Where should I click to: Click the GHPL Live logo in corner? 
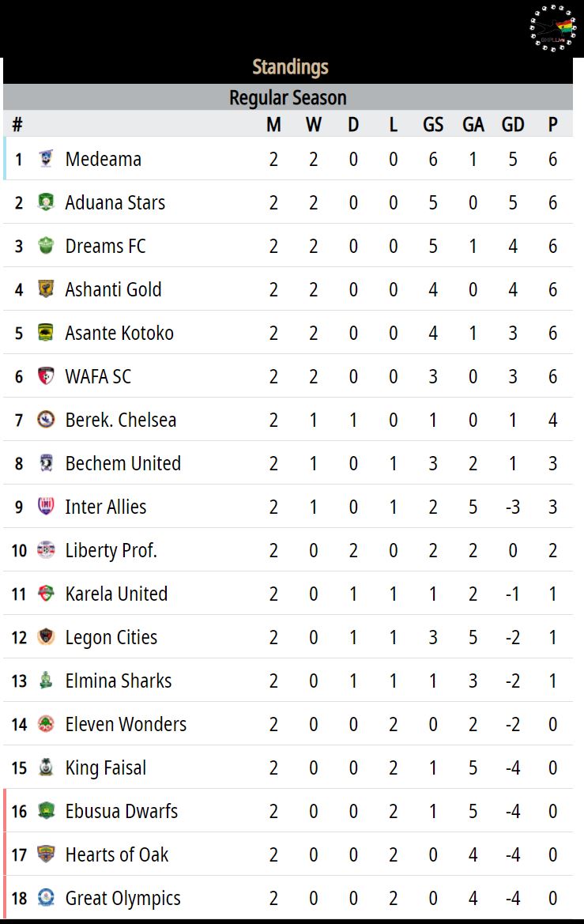pos(552,28)
